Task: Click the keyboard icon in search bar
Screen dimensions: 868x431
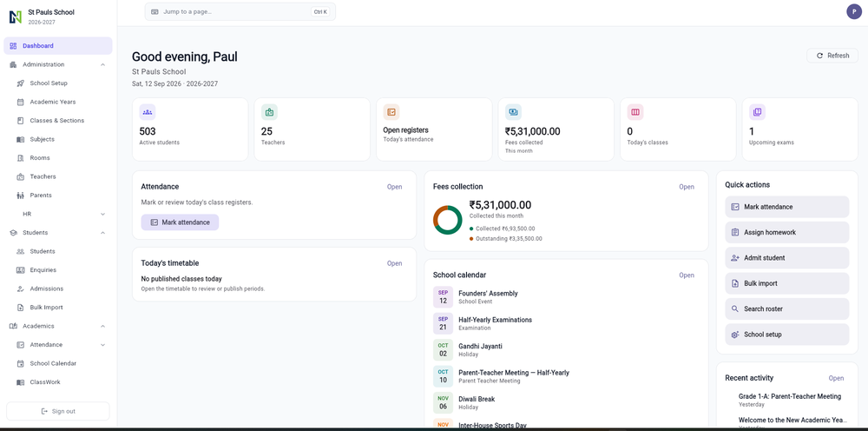Action: pyautogui.click(x=155, y=11)
